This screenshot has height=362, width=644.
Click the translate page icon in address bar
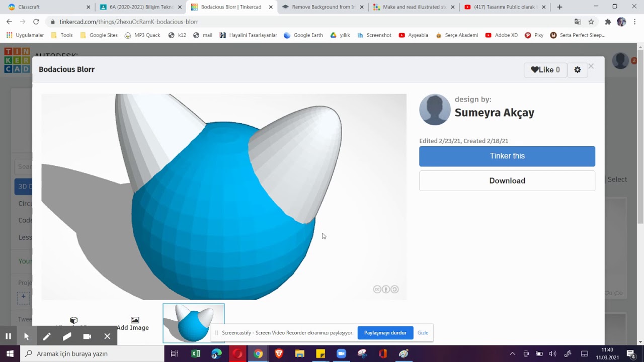[578, 22]
